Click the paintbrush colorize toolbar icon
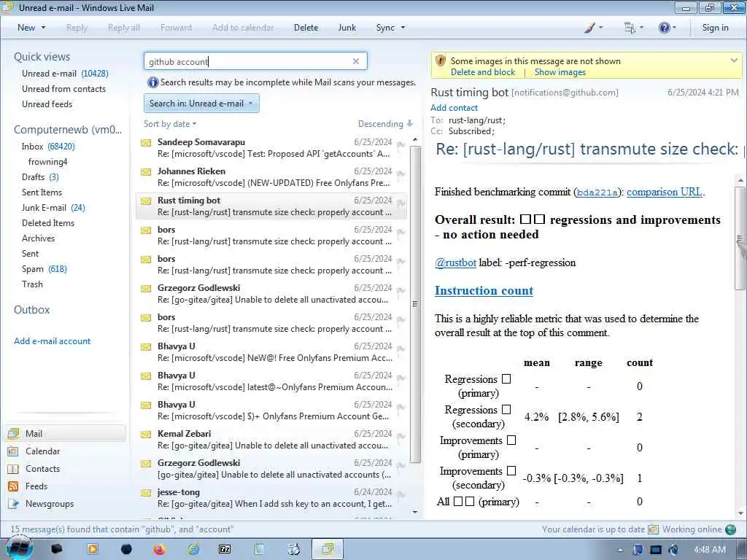Image resolution: width=747 pixels, height=560 pixels. tap(589, 28)
